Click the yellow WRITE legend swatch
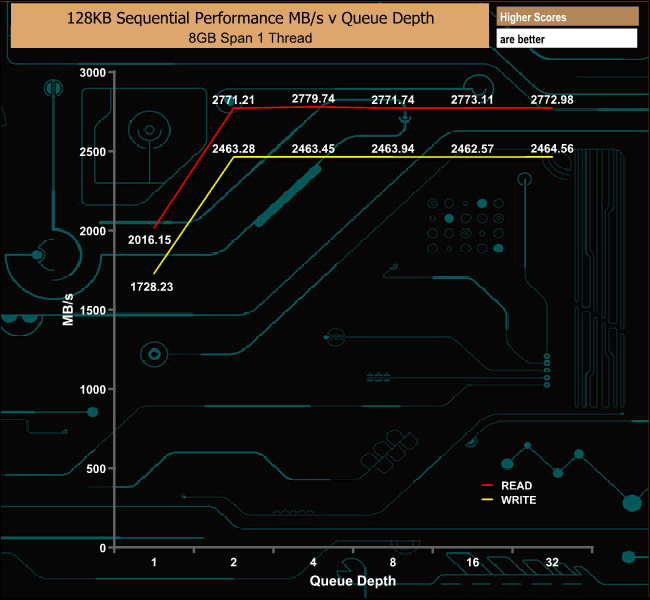The width and height of the screenshot is (650, 600). tap(487, 500)
